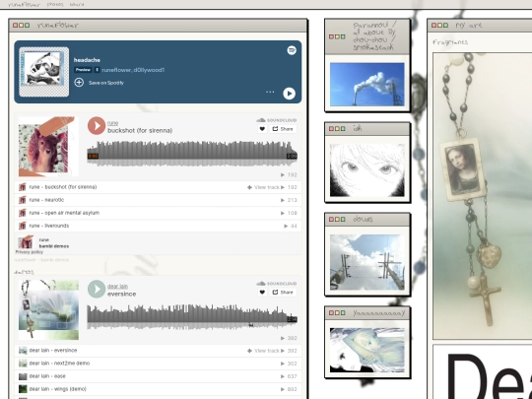Open the runeflower, d0llywood1 artist link
Viewport: 532px width, 399px height.
coord(133,70)
